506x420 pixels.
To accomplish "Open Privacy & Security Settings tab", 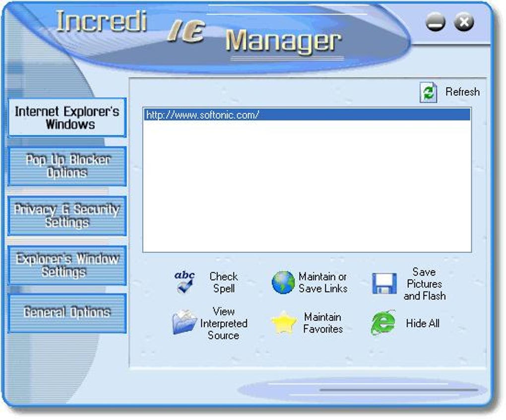I will point(67,215).
